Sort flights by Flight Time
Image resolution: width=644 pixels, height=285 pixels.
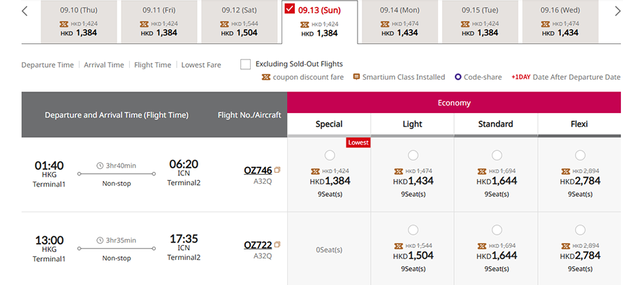[152, 65]
